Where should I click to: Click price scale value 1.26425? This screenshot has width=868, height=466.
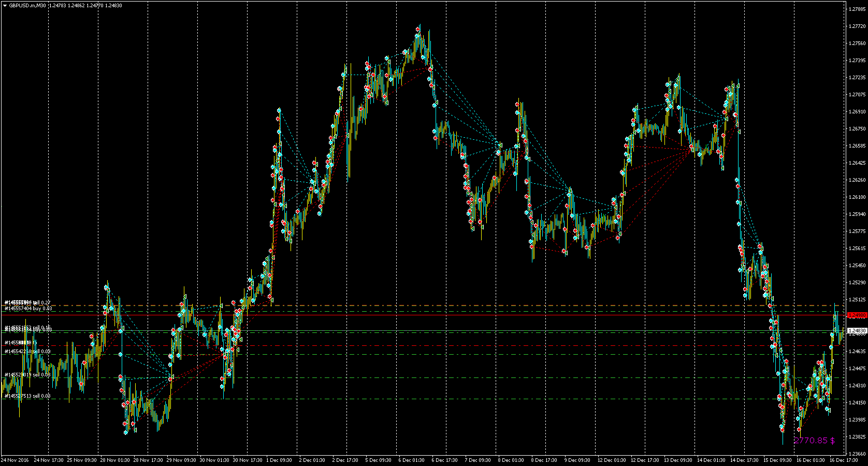pos(858,163)
